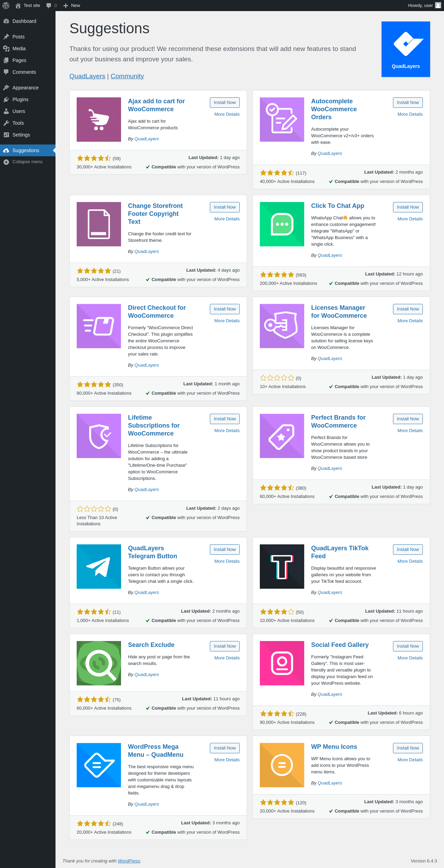
Task: Click the QuadLayers TikTok Feed plugin icon
Action: click(x=282, y=566)
